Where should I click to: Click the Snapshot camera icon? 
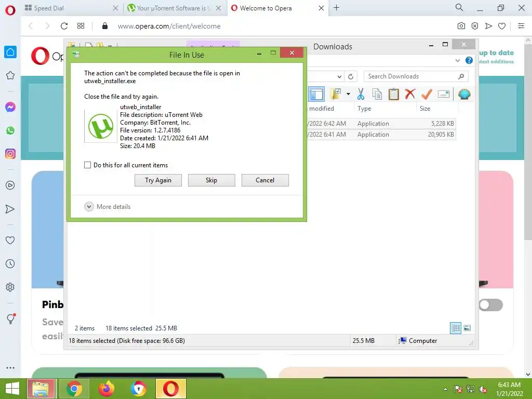(461, 26)
